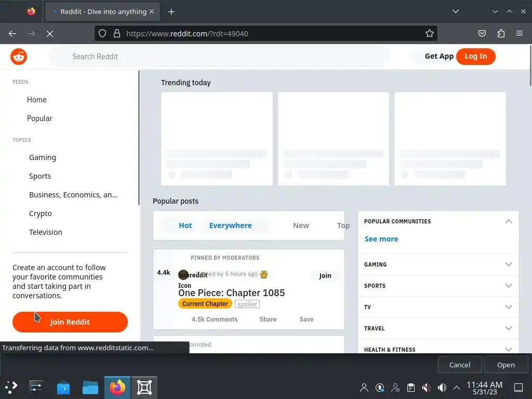Viewport: 532px width, 399px height.
Task: Go back with the browser back arrow
Action: (12, 34)
